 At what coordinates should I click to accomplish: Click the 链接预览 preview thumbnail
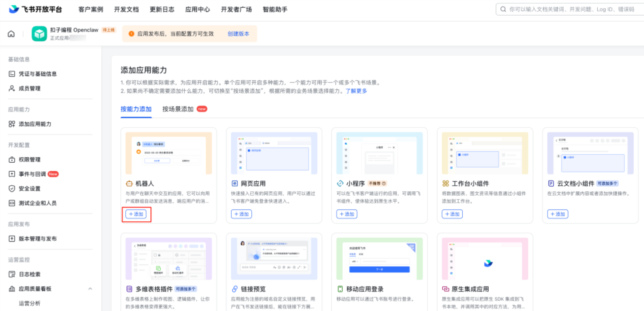tap(274, 259)
